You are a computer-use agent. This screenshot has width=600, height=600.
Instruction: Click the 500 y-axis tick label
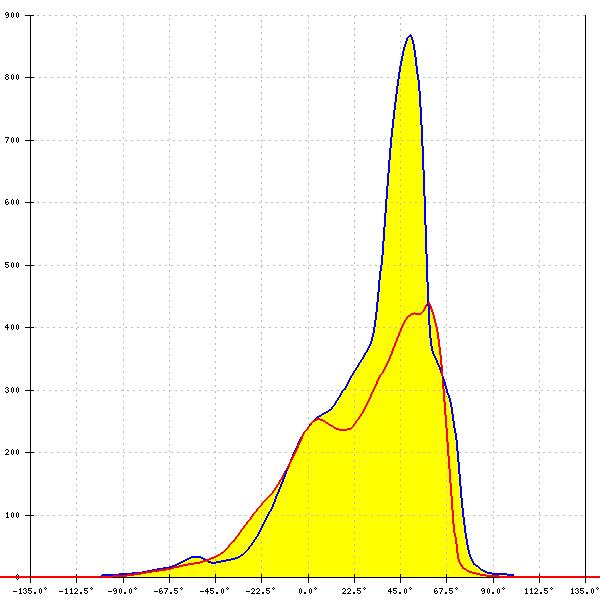click(x=12, y=265)
